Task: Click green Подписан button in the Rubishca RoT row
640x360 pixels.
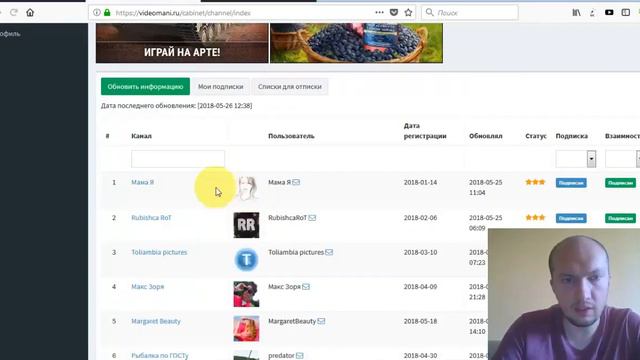Action: point(620,218)
